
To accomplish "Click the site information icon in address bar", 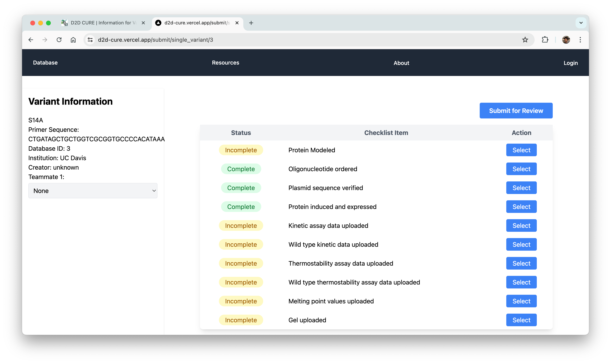I will coord(90,40).
